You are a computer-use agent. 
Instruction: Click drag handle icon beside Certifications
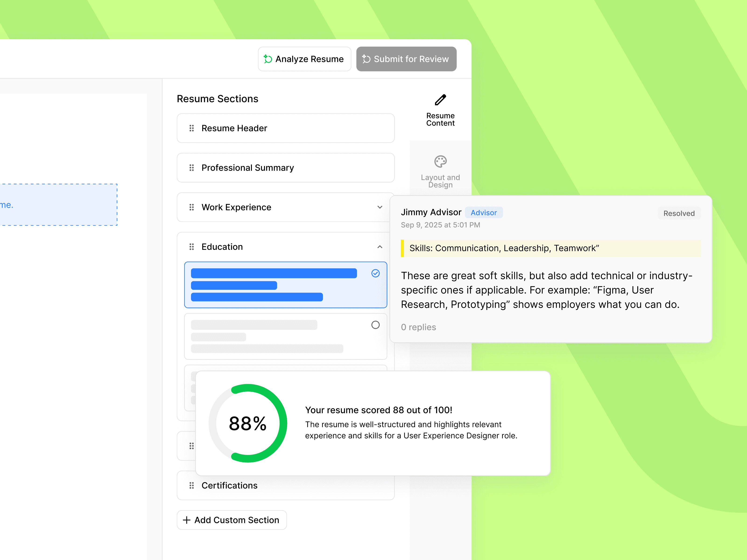191,485
